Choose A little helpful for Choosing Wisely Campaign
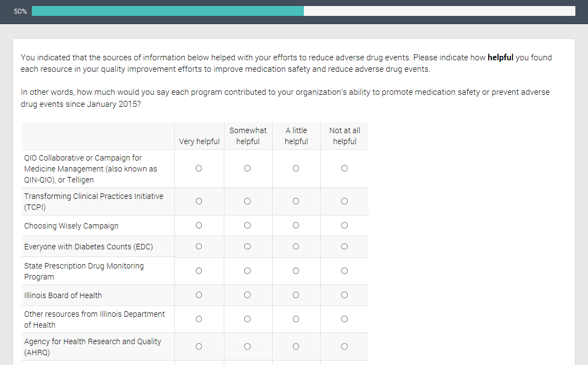The width and height of the screenshot is (588, 365). tap(296, 225)
